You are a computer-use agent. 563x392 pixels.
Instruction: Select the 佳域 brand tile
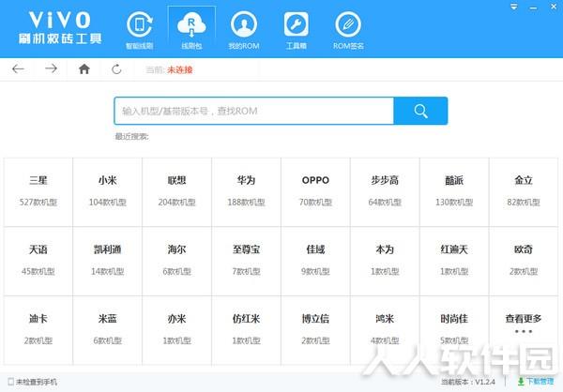[x=315, y=261]
